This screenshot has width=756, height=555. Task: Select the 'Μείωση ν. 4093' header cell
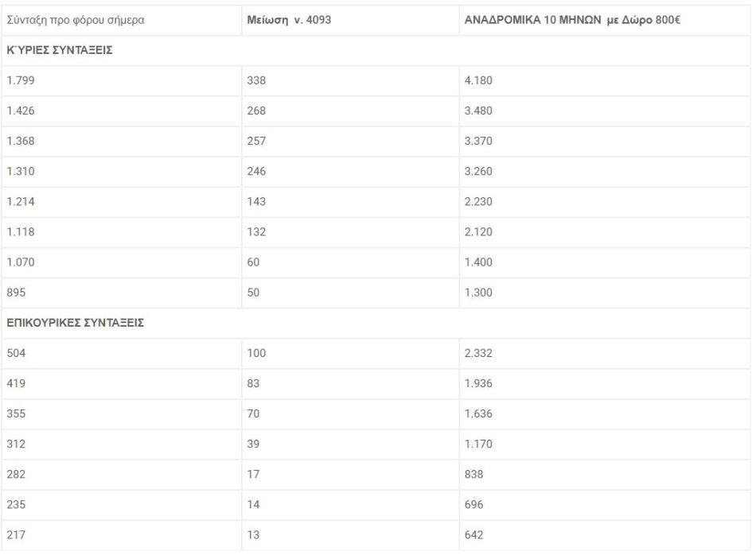[350, 20]
